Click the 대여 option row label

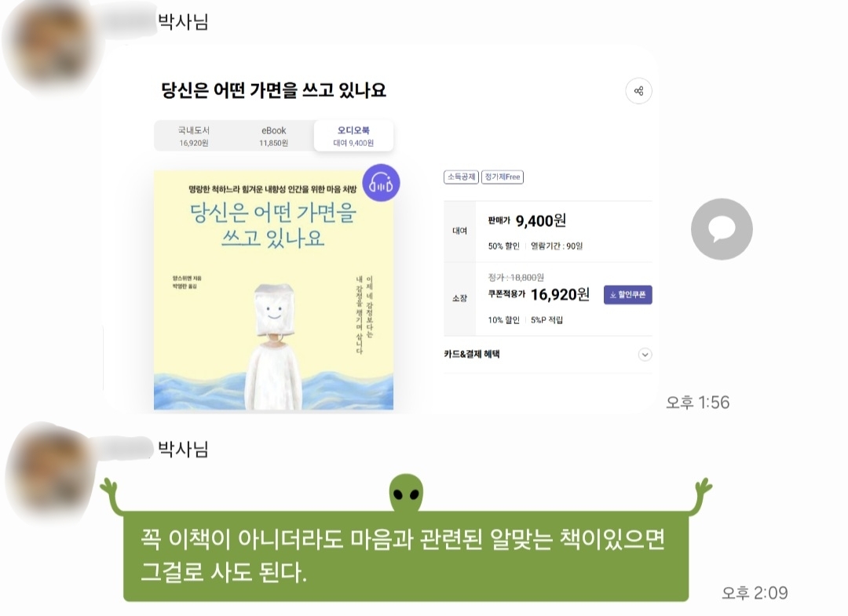[459, 231]
